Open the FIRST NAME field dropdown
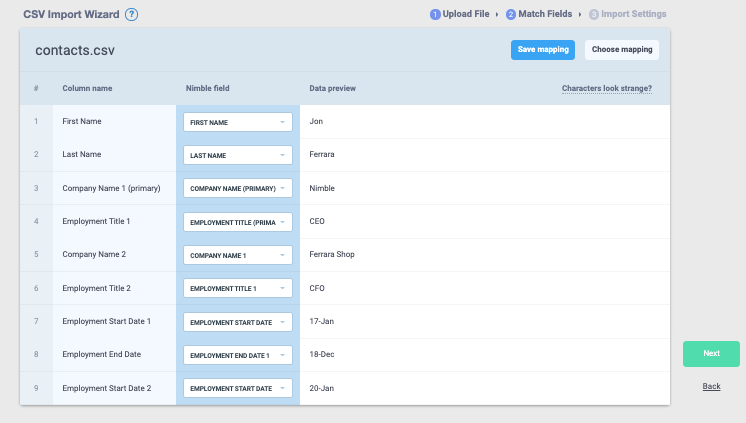This screenshot has height=423, width=746. tap(238, 122)
